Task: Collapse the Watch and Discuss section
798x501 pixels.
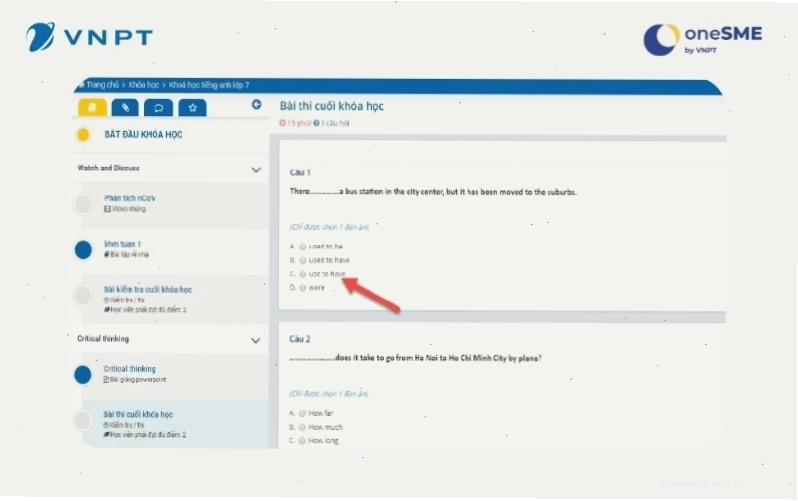Action: click(x=256, y=170)
